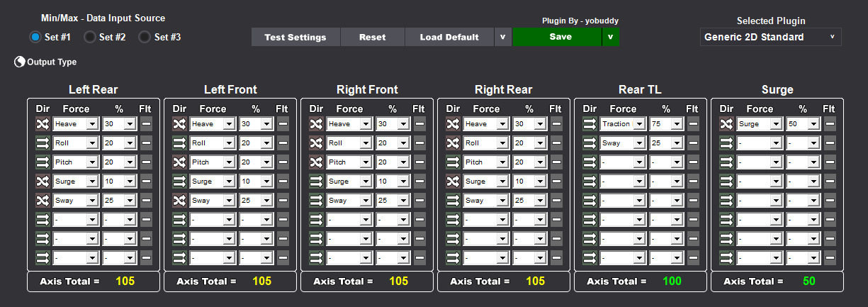Open the Selected Plugin dropdown
Image resolution: width=868 pixels, height=307 pixels.
pyautogui.click(x=770, y=37)
